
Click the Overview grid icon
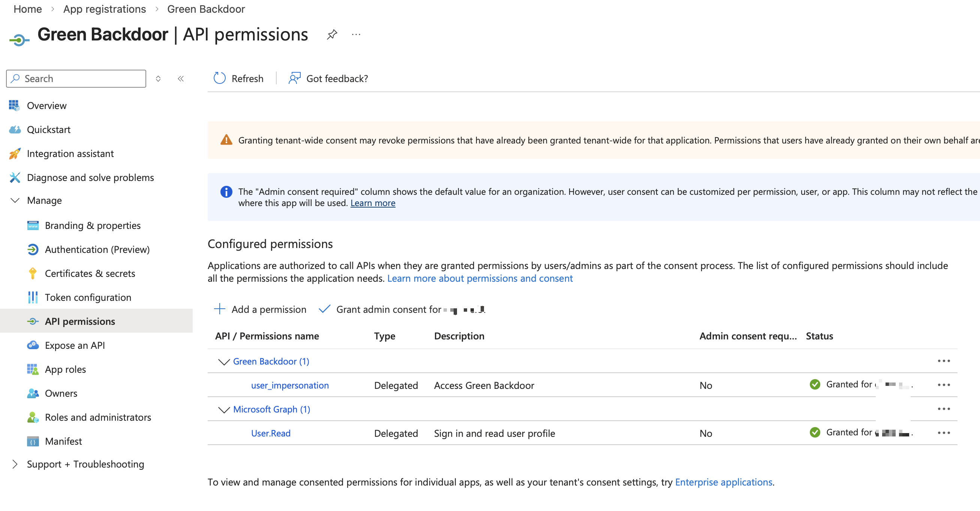click(x=14, y=105)
